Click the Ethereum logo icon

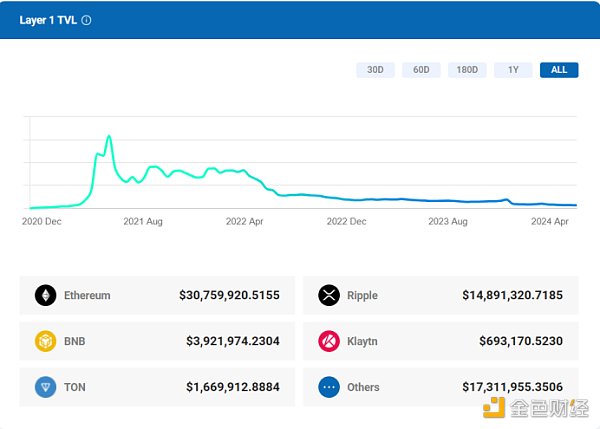point(46,295)
